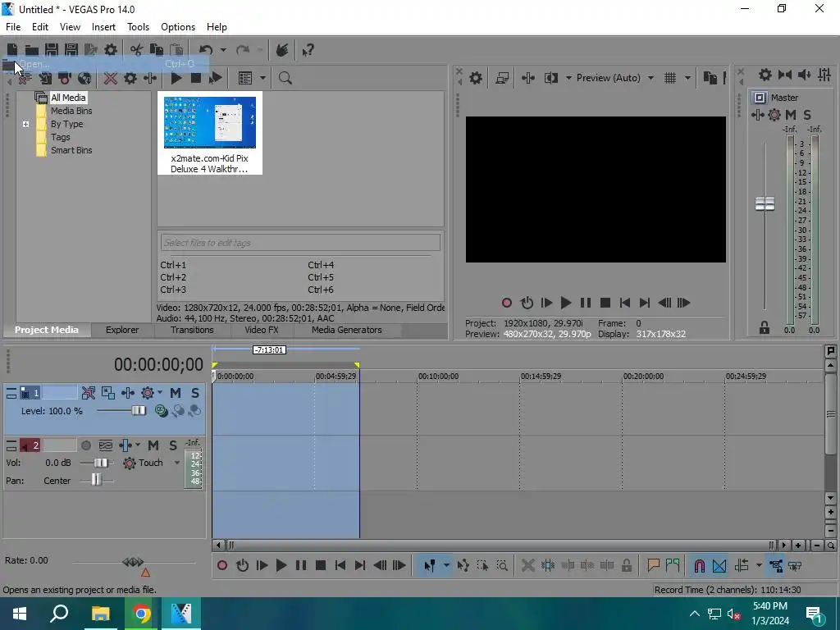Viewport: 840px width, 630px height.
Task: Remove selected media with red X icon
Action: tap(111, 78)
